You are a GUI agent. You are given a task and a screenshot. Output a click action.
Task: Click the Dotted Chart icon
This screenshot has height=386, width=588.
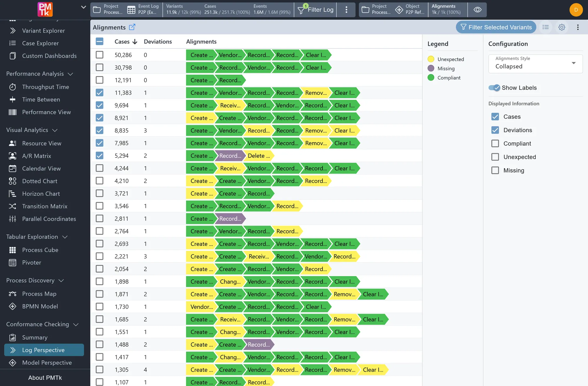(12, 181)
